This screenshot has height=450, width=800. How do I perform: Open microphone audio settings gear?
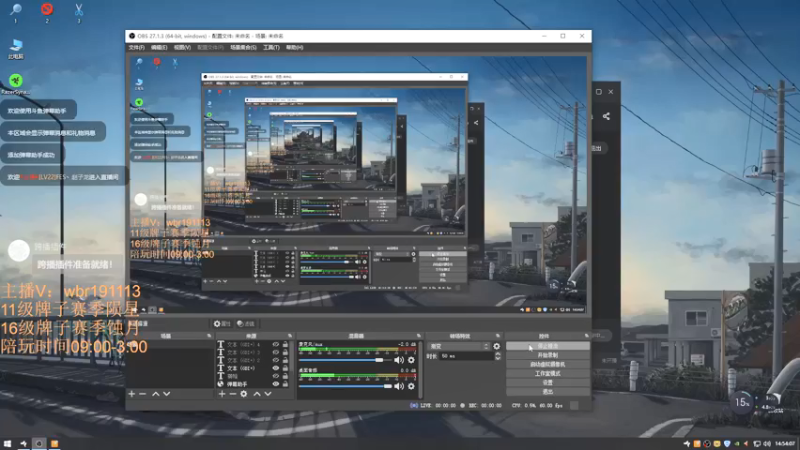411,360
